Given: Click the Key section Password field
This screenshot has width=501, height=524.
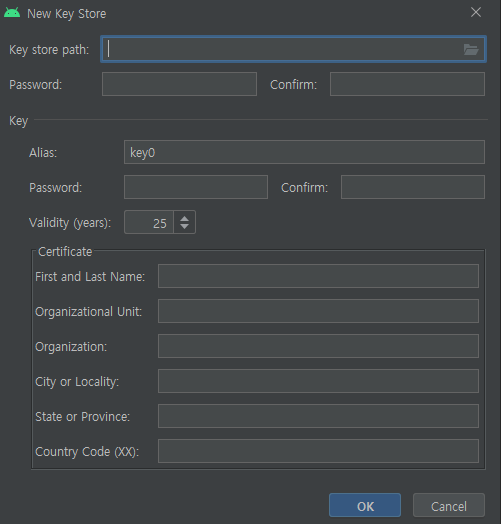Looking at the screenshot, I should (x=196, y=187).
